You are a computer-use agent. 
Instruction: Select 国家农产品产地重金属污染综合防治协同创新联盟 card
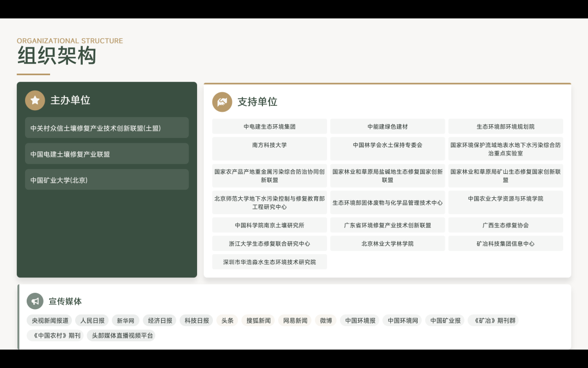(269, 176)
